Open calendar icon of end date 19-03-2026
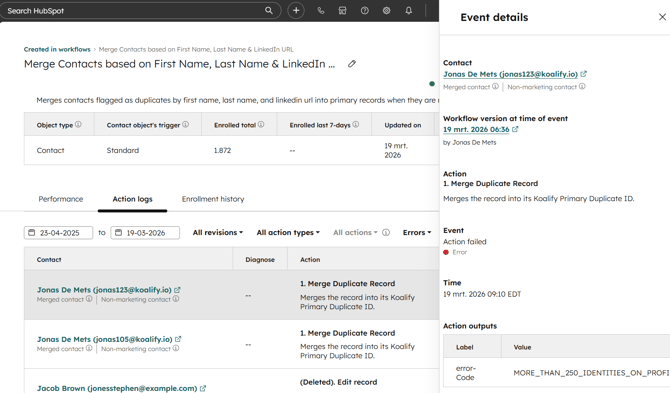670x393 pixels. tap(118, 232)
